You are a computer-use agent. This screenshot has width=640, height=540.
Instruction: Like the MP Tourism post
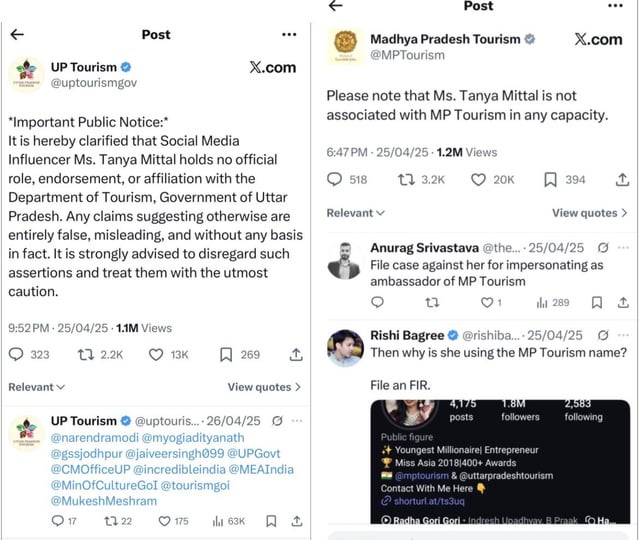click(x=478, y=180)
